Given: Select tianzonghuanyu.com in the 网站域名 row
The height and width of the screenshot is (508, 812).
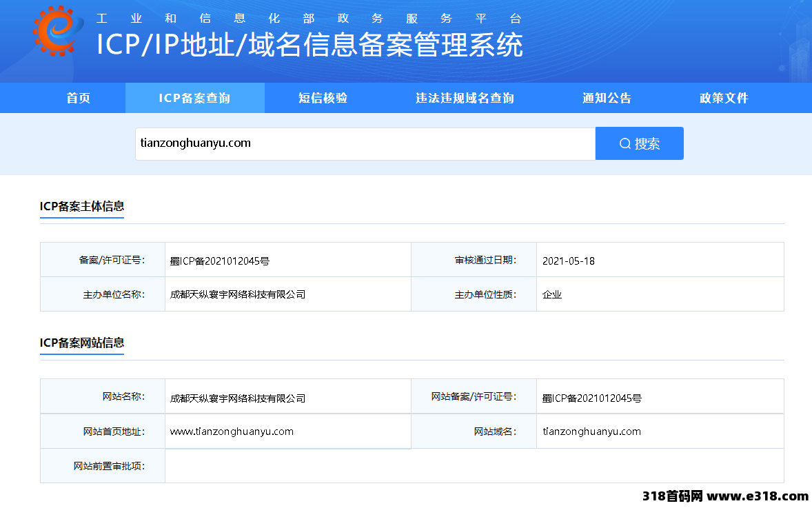Looking at the screenshot, I should pos(591,432).
